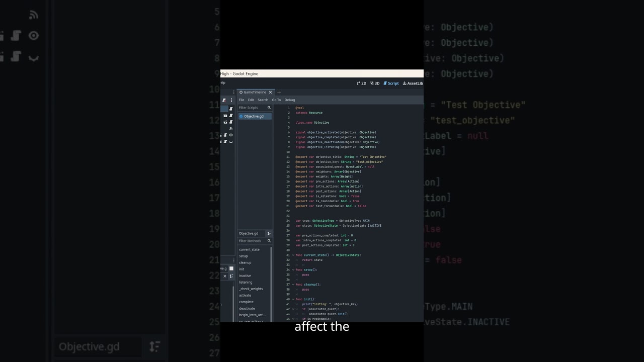The image size is (644, 362).
Task: Toggle alphabetical sort of methods list
Action: [269, 233]
